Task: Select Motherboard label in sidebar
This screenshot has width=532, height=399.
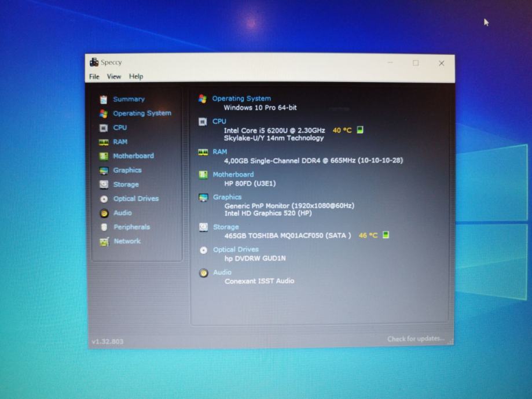Action: click(x=133, y=156)
